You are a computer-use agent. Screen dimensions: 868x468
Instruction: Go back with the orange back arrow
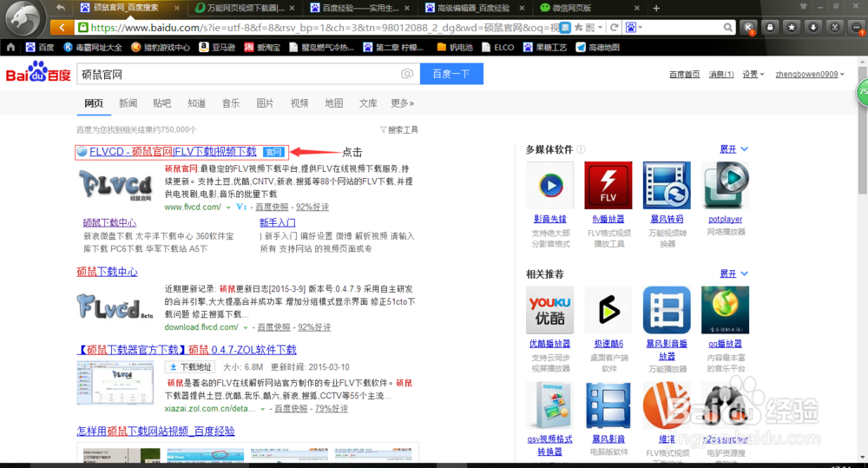point(62,27)
